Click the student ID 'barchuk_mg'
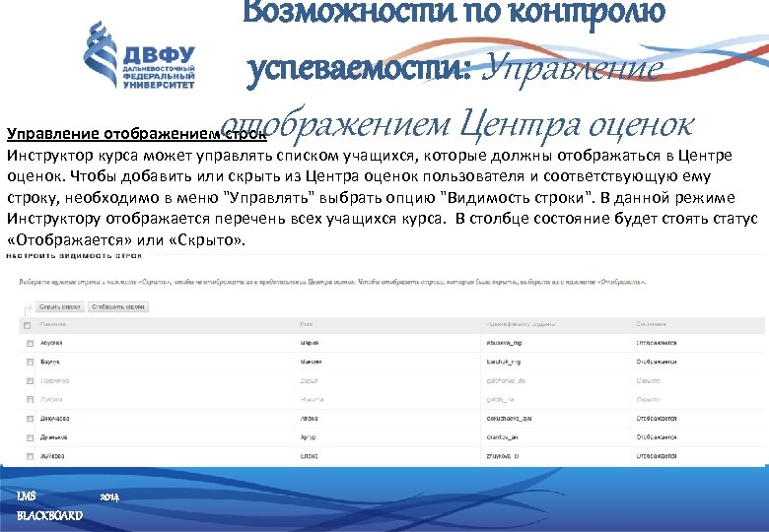Viewport: 769px width, 532px height. (x=504, y=362)
